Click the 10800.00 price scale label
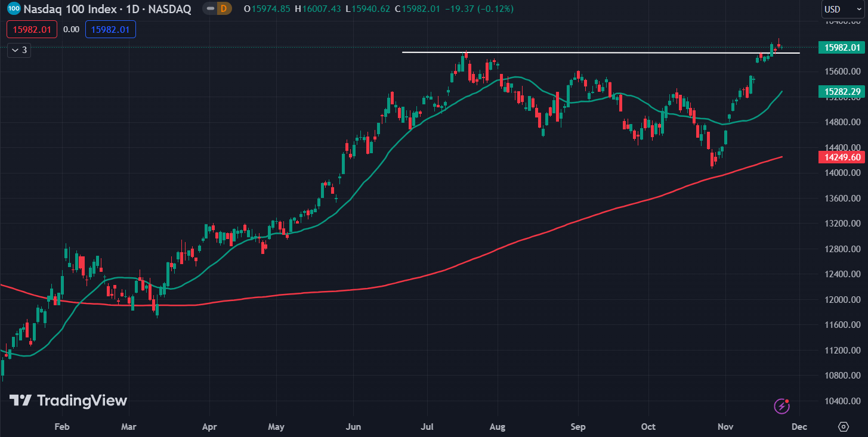The width and height of the screenshot is (868, 437). 842,376
